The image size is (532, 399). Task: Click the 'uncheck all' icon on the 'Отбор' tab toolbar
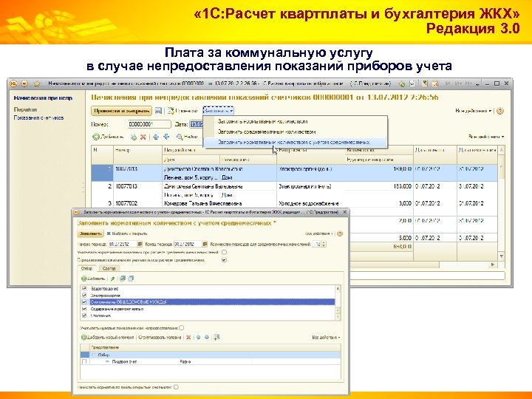(x=131, y=279)
